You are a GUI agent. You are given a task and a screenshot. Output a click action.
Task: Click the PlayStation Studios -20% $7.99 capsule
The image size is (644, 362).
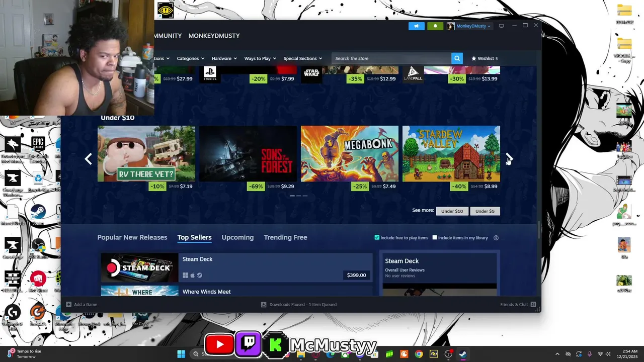pyautogui.click(x=248, y=74)
